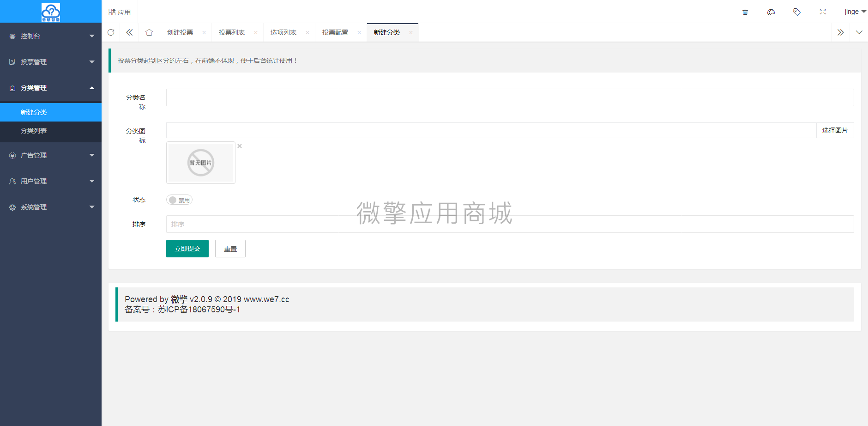Click the clipboard icon beside 分类管理
The image size is (868, 426).
[12, 88]
